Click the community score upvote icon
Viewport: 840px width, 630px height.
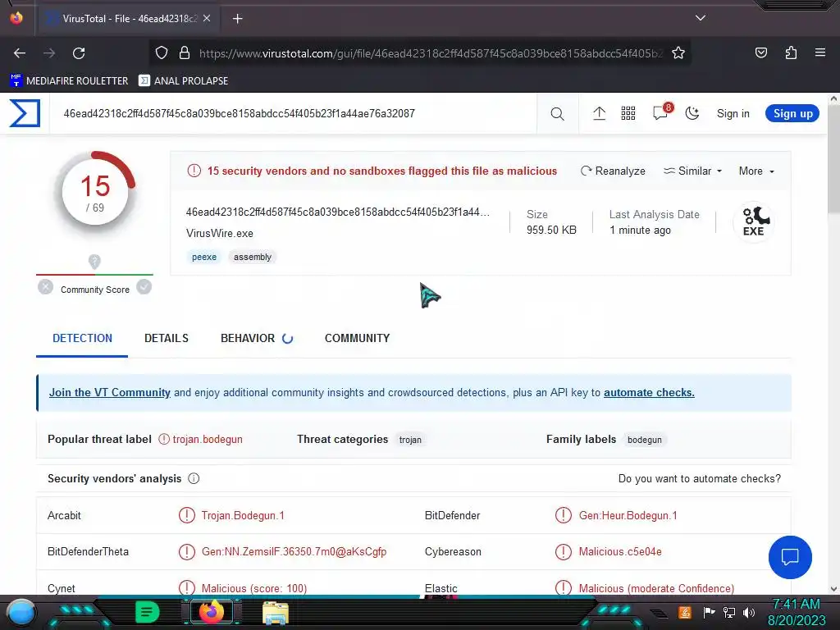coord(144,287)
